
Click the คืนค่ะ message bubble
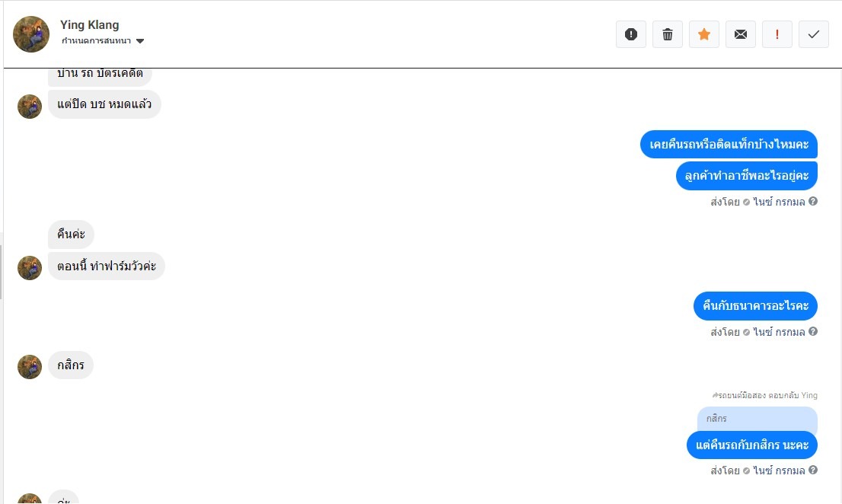(x=72, y=234)
